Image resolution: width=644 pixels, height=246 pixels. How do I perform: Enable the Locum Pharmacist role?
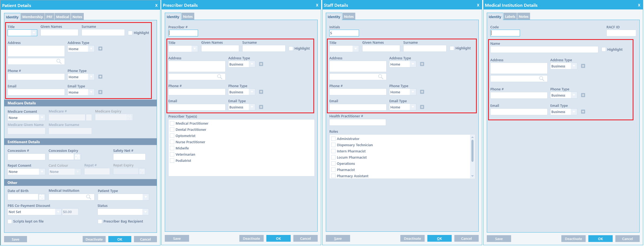(333, 158)
